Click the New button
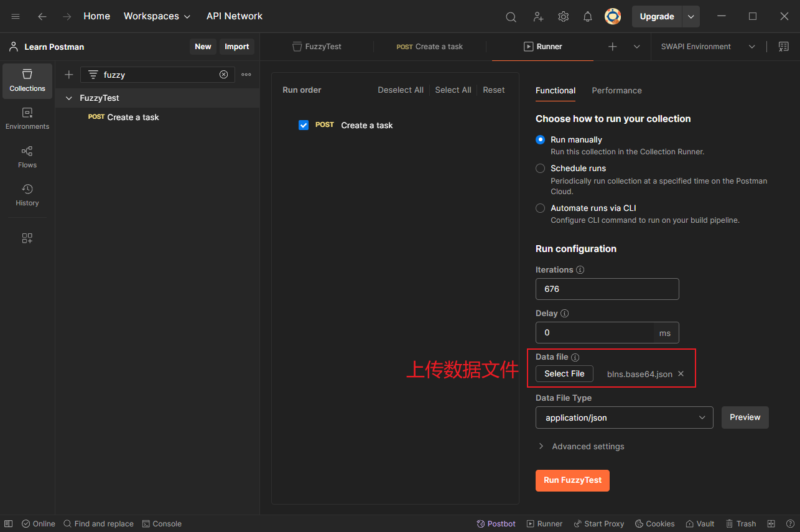This screenshot has width=800, height=532. 203,47
